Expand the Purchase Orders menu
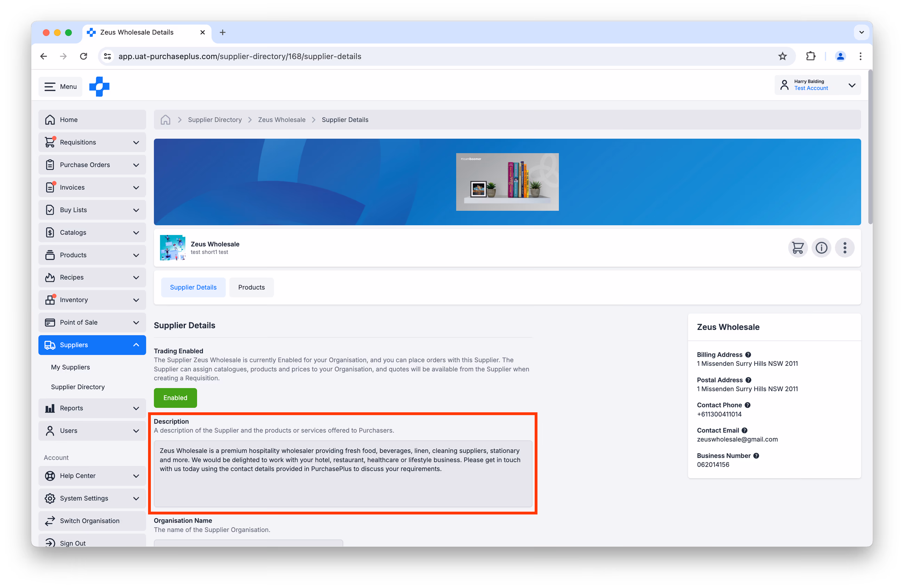This screenshot has width=904, height=588. [x=92, y=164]
